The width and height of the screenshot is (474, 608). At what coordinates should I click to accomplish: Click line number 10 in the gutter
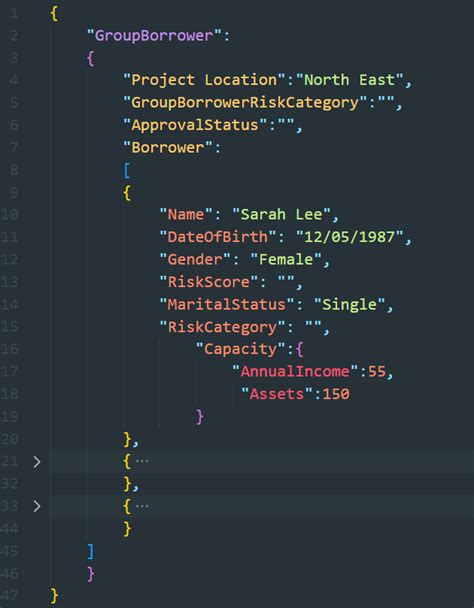[9, 214]
